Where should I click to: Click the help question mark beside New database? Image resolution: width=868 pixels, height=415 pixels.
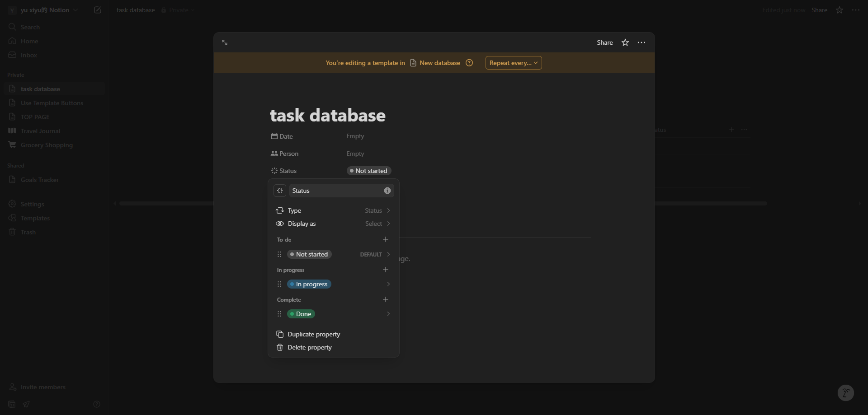pos(469,63)
